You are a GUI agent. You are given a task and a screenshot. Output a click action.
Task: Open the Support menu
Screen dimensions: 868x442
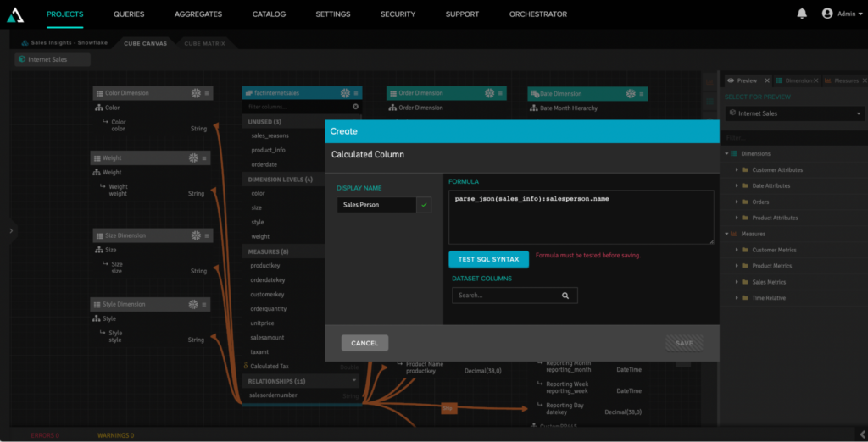point(462,14)
